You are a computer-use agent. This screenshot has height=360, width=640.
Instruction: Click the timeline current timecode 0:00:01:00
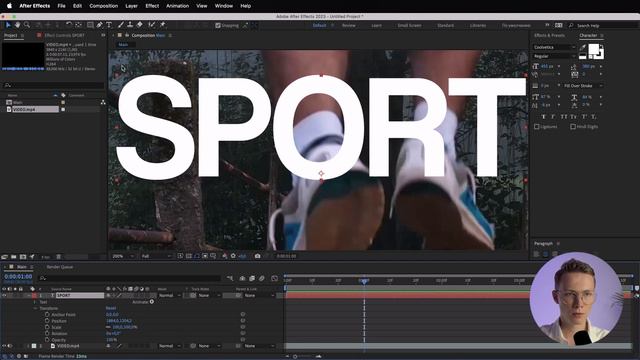18,277
